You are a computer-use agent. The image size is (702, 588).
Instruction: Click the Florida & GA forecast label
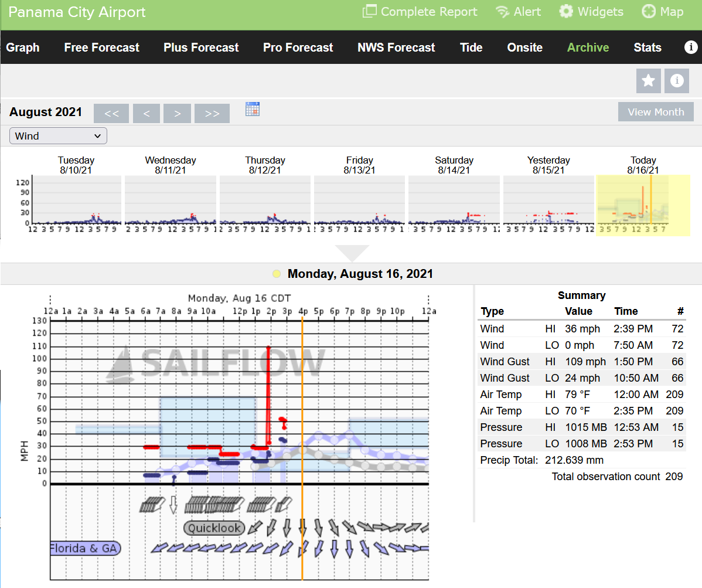tap(85, 548)
